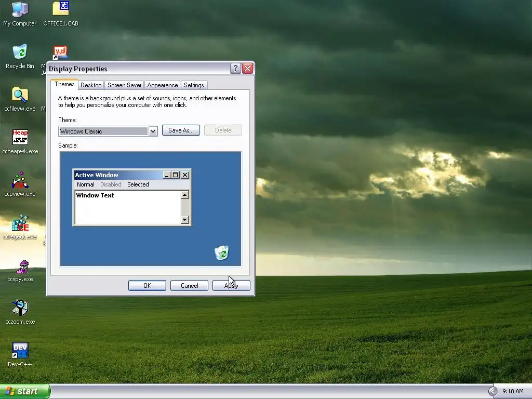The width and height of the screenshot is (532, 399).
Task: Open the Screen Saver tab
Action: [x=125, y=85]
